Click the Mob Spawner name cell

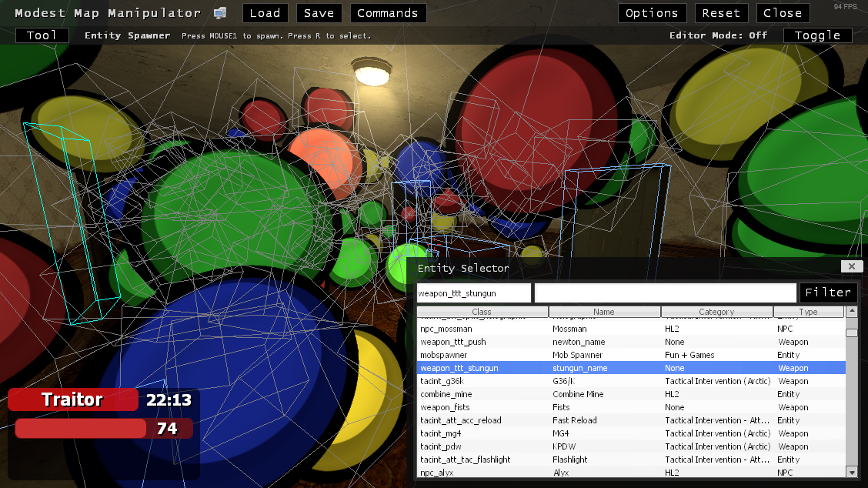pyautogui.click(x=577, y=355)
